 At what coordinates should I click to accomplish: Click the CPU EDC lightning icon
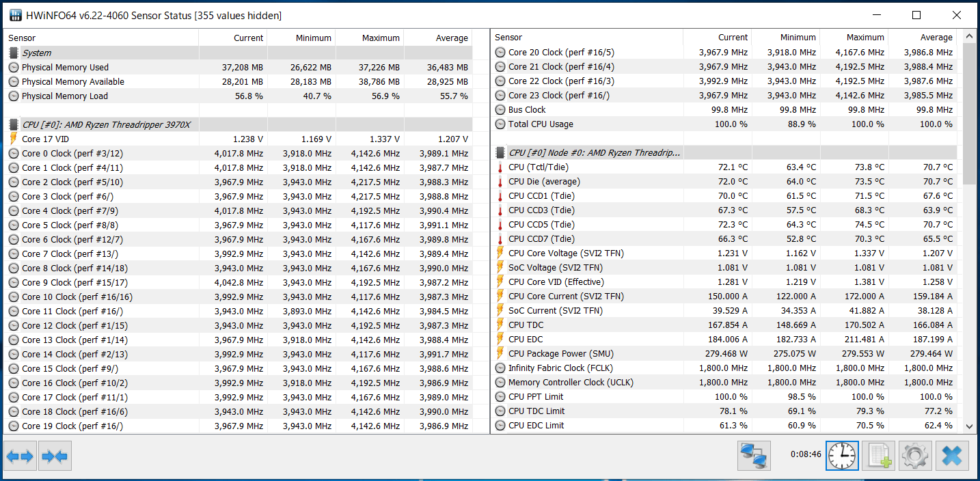point(500,340)
